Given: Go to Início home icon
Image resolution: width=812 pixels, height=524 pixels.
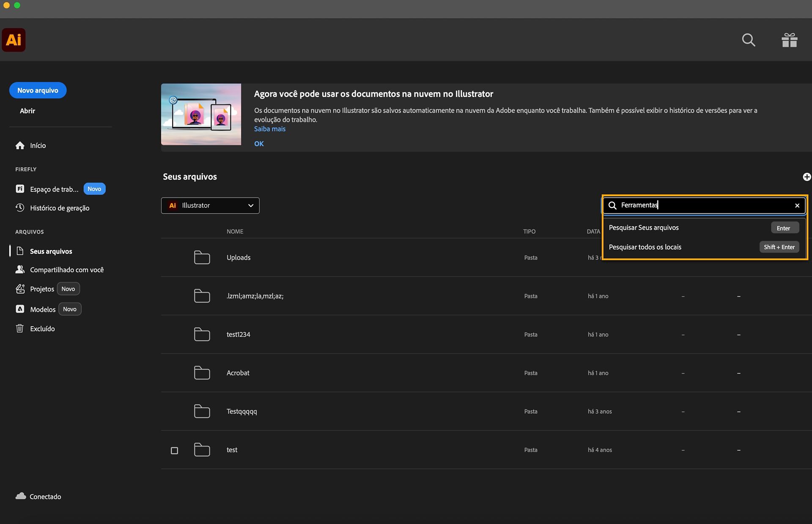Looking at the screenshot, I should (20, 145).
